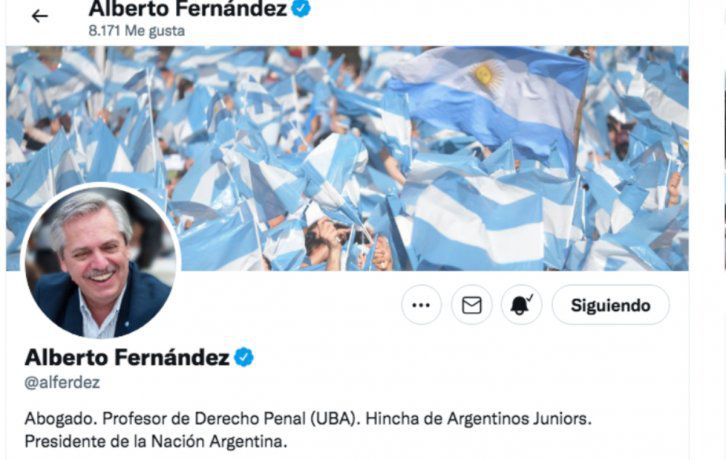The width and height of the screenshot is (726, 460).
Task: Click the Alberto Fernández title in top header
Action: (x=188, y=8)
